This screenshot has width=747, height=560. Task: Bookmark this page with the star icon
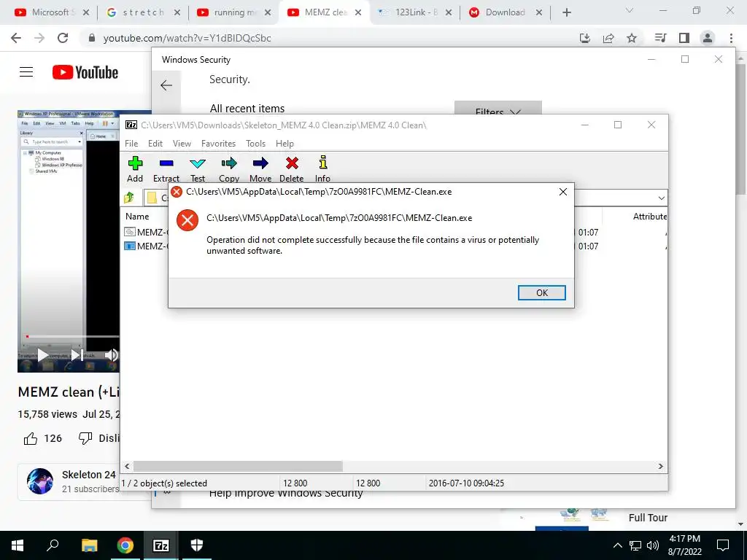click(632, 38)
